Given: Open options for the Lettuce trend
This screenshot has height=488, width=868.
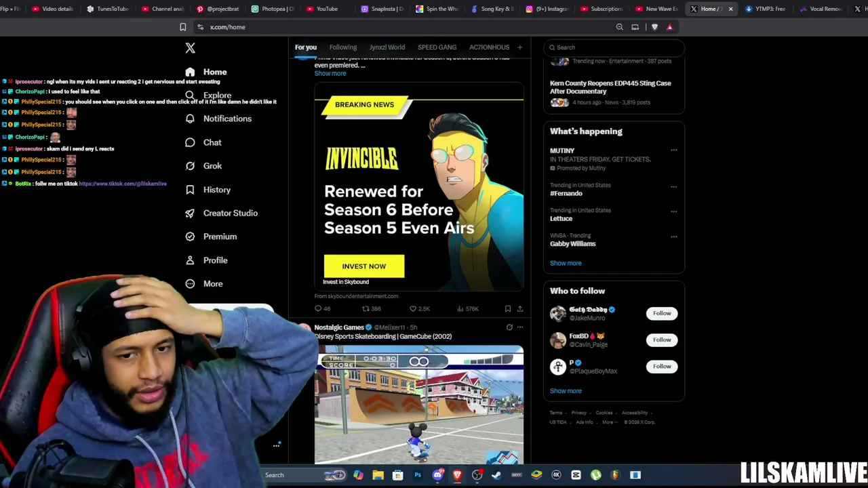Looking at the screenshot, I should (x=673, y=211).
